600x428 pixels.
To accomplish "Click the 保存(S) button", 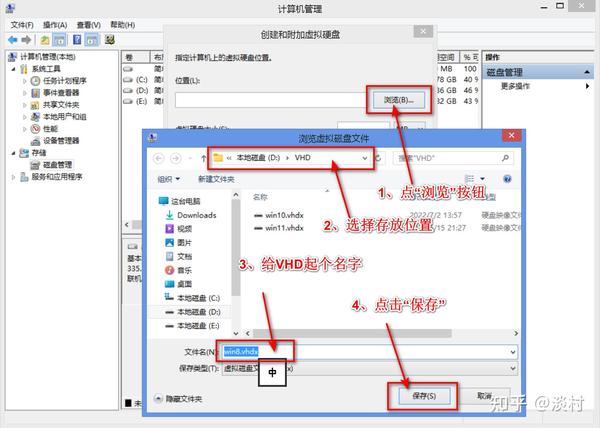I will click(424, 396).
